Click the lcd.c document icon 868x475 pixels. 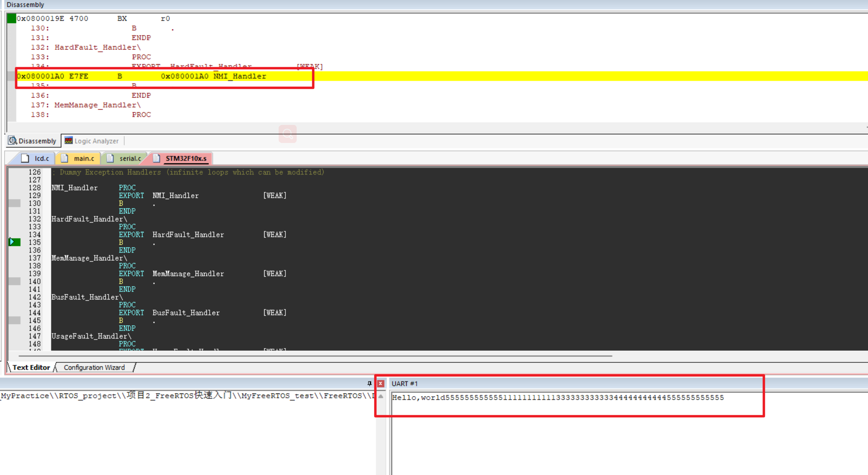(x=25, y=158)
